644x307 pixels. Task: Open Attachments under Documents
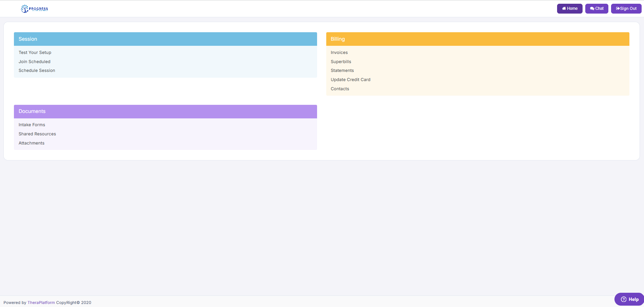click(32, 143)
